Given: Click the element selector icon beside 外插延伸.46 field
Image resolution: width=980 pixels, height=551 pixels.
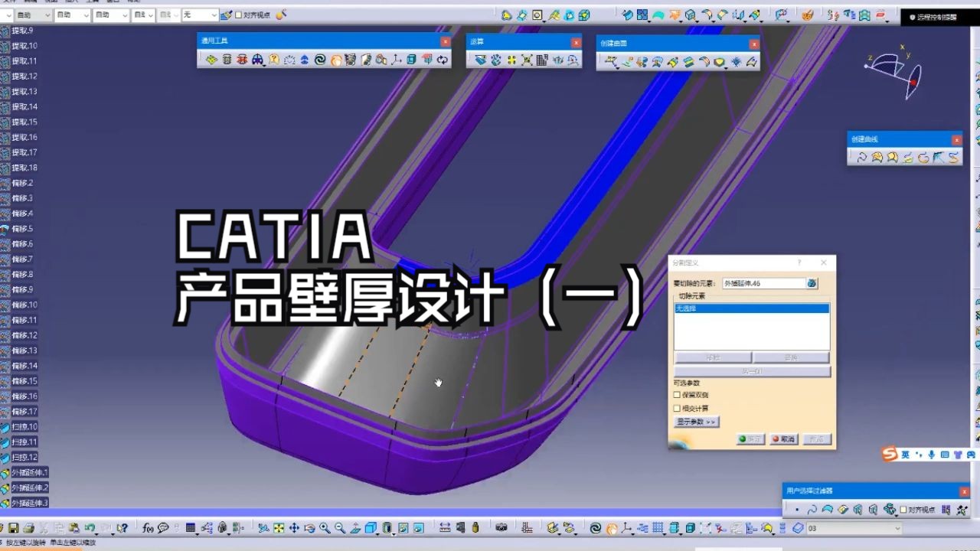Looking at the screenshot, I should pos(812,283).
